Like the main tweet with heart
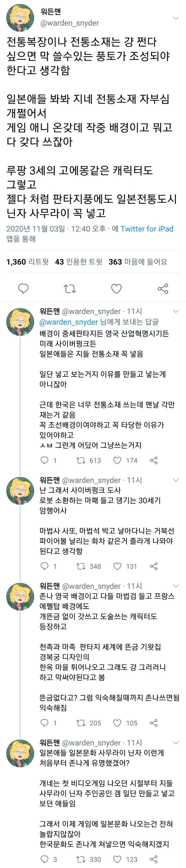Viewport: 186px width, 868px height. point(116,288)
